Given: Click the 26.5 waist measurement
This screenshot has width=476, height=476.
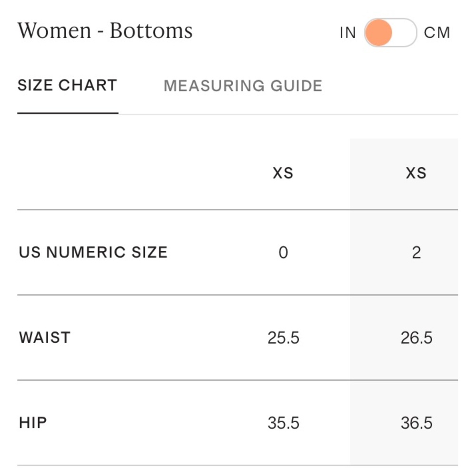Looking at the screenshot, I should coord(416,338).
